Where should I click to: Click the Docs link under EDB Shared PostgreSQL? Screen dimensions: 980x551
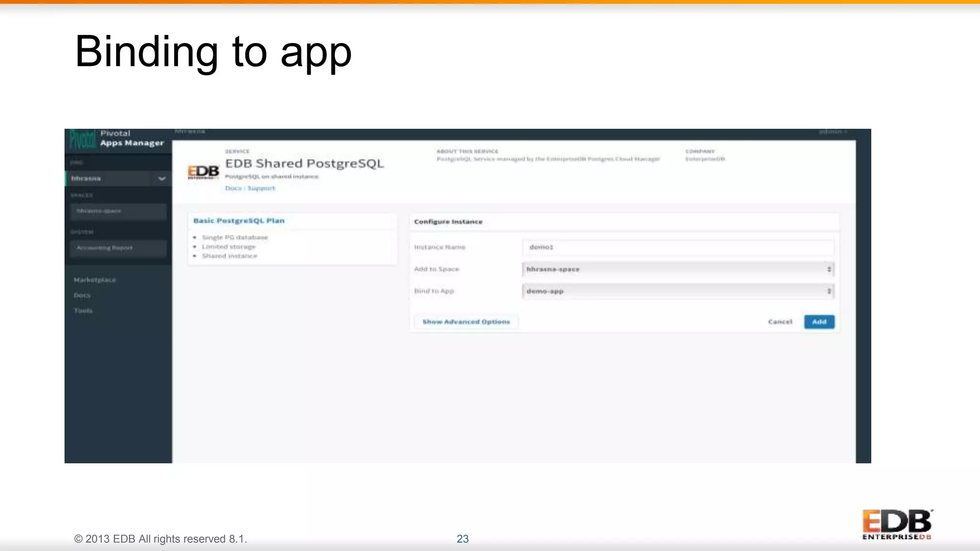pos(233,188)
